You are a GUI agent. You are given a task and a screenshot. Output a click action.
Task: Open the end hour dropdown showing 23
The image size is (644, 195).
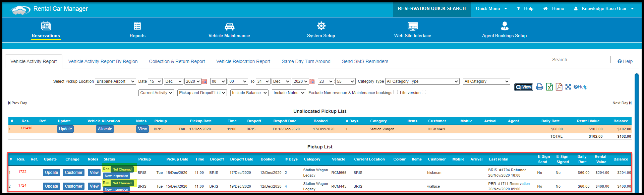coord(326,81)
